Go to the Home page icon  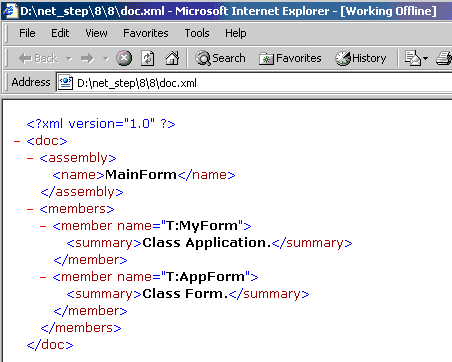[172, 58]
